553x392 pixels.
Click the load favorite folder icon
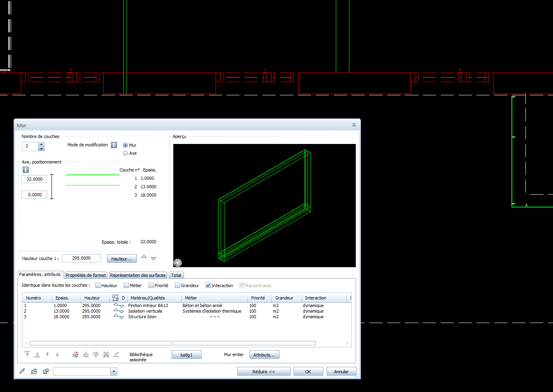pyautogui.click(x=34, y=371)
